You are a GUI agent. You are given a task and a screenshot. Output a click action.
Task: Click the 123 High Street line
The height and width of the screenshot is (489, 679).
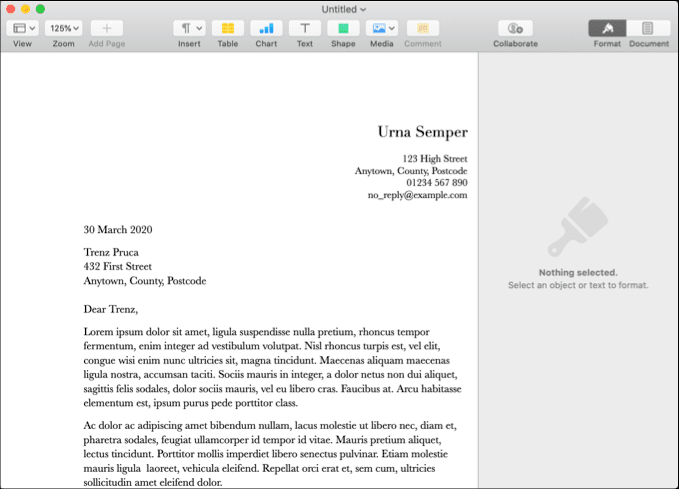(x=435, y=159)
